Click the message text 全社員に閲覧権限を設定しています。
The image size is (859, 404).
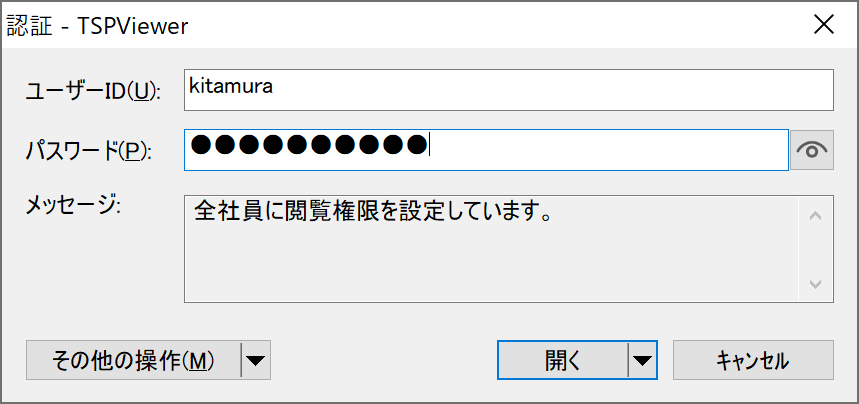tap(374, 213)
